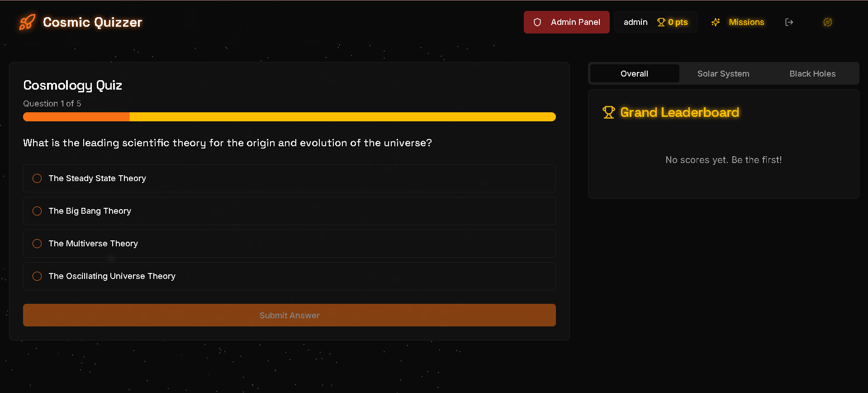
Task: Click the trophy icon beside 0 pts
Action: [661, 22]
